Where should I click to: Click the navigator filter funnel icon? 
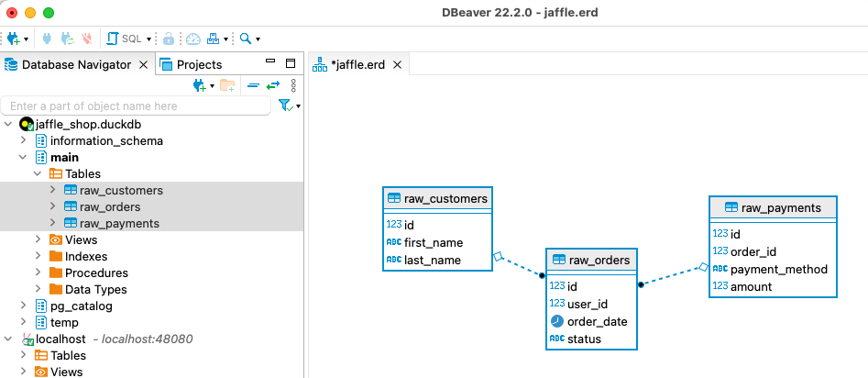[x=284, y=106]
